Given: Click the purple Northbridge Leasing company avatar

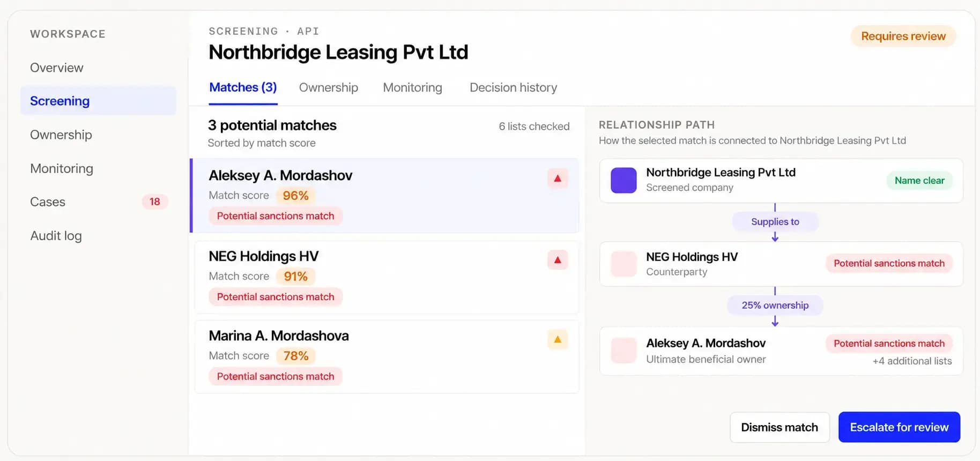Looking at the screenshot, I should (x=623, y=180).
